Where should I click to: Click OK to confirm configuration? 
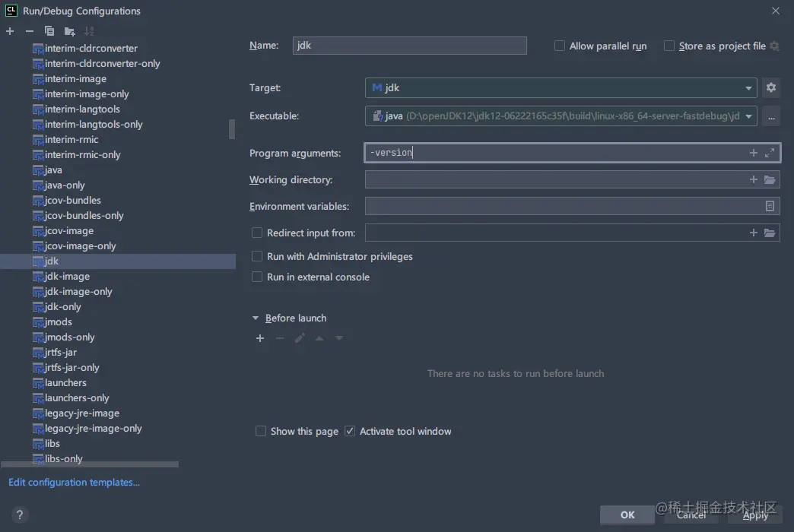coord(627,515)
